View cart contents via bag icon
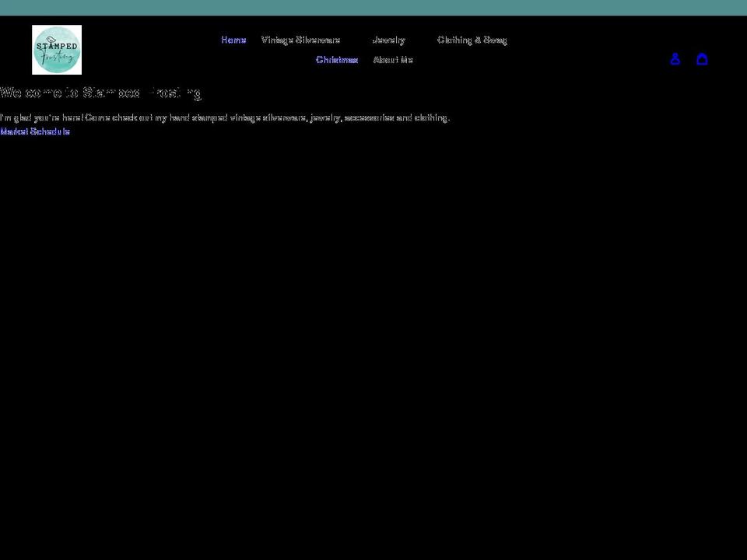Viewport: 747px width, 560px height. [702, 58]
